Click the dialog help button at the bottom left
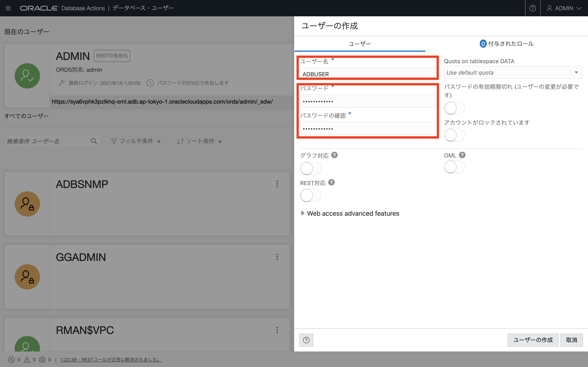Viewport: 588px width, 367px height. (x=306, y=340)
